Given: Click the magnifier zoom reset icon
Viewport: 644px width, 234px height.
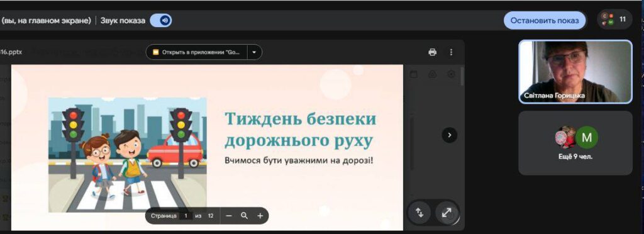Looking at the screenshot, I should [245, 216].
